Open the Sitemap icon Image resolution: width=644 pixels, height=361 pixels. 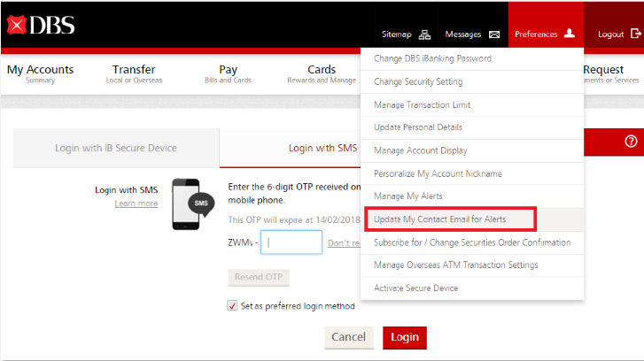pos(424,35)
